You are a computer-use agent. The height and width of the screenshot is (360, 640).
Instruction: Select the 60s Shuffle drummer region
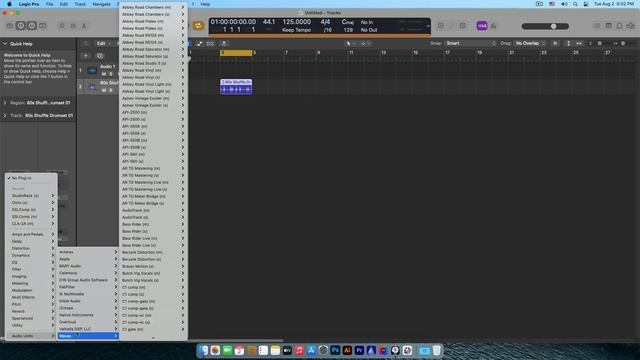pyautogui.click(x=236, y=87)
